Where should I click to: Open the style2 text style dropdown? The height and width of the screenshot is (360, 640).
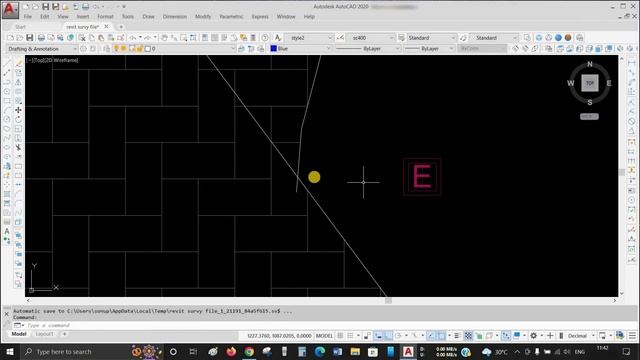click(309, 38)
